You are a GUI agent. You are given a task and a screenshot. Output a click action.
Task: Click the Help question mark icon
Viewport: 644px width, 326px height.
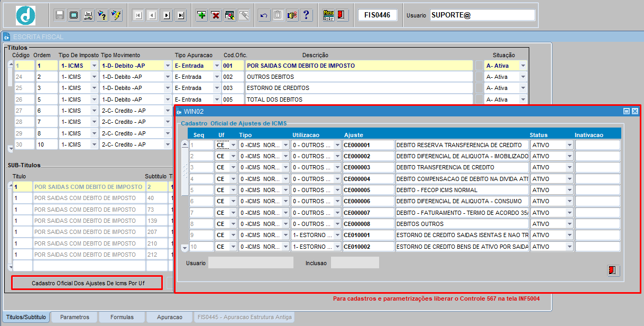[x=306, y=15]
